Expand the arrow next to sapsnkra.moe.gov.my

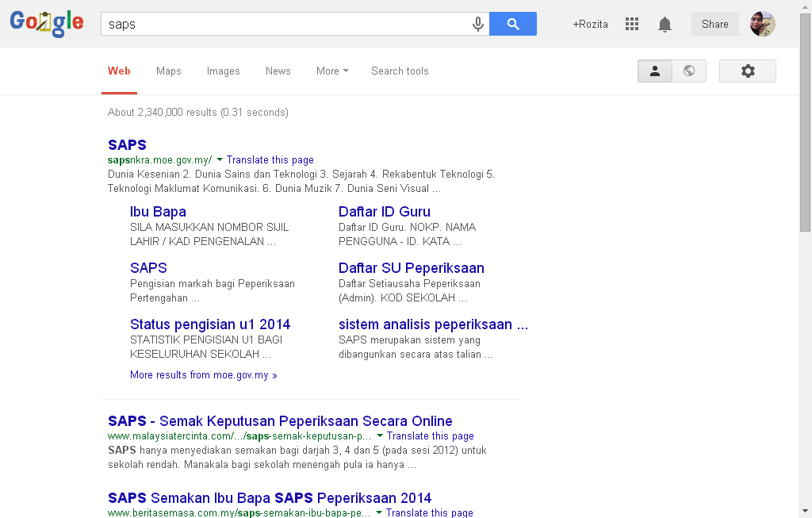click(x=220, y=159)
